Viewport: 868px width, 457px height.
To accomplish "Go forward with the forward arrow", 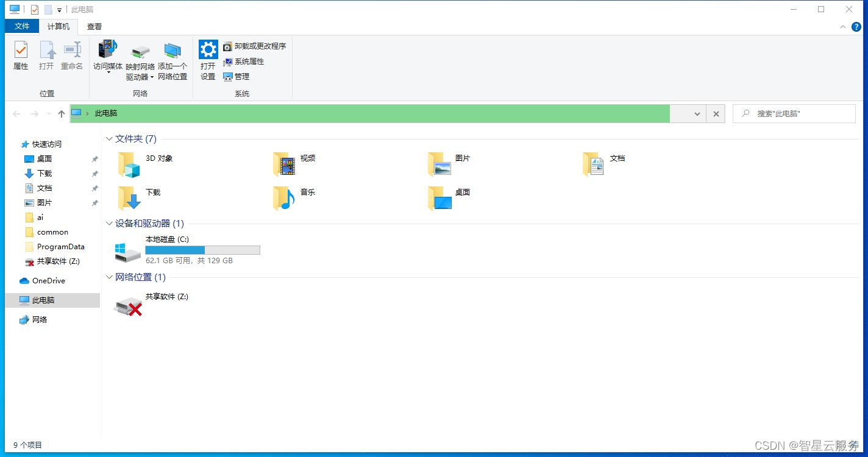I will click(35, 114).
